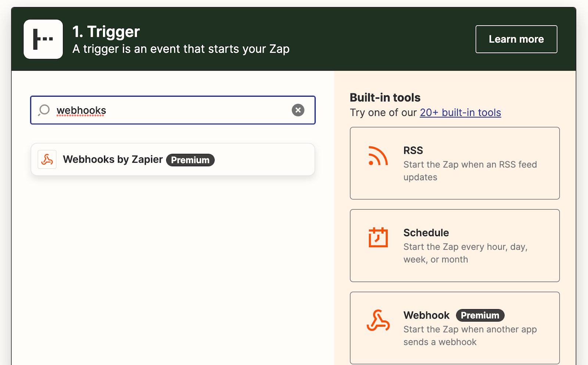Click the magnifier icon in search field
Screen dimensions: 588x365
(x=44, y=110)
